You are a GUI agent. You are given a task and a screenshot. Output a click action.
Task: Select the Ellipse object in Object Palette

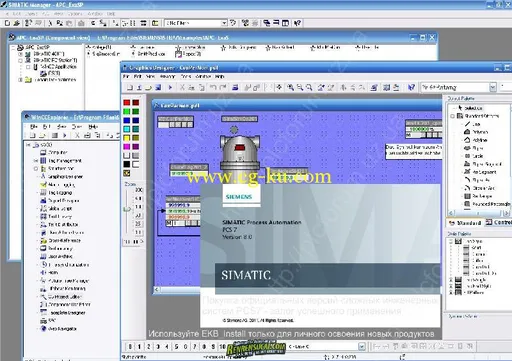(x=473, y=148)
